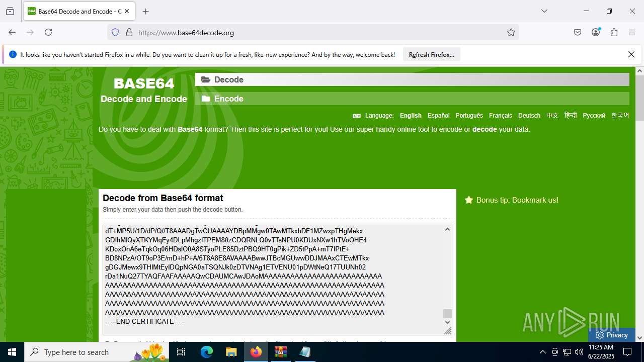Reload the current page
The image size is (644, 362).
coord(48,32)
